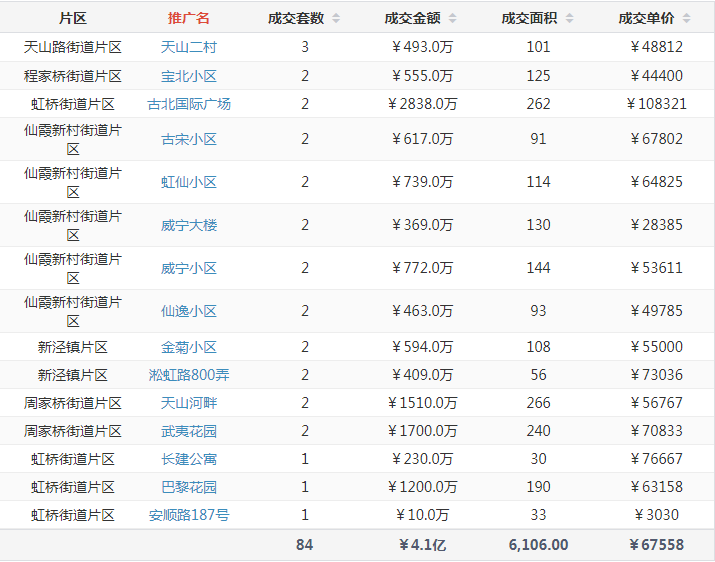The width and height of the screenshot is (715, 562).
Task: Open the 长建公寓 link
Action: pos(189,459)
